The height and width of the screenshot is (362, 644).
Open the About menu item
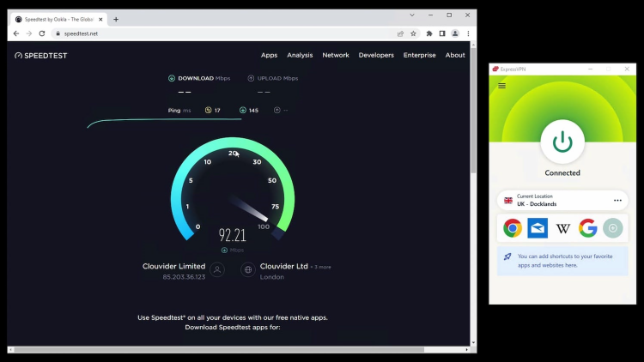[x=455, y=55]
